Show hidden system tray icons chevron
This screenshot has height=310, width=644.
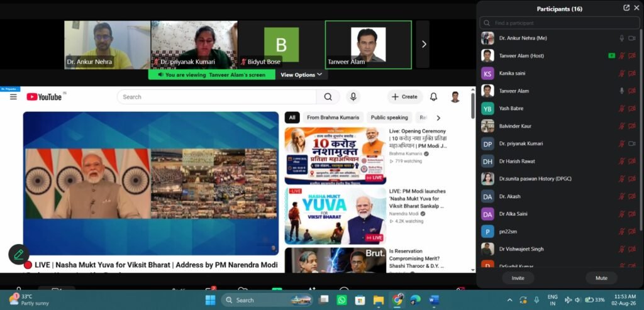pyautogui.click(x=509, y=300)
